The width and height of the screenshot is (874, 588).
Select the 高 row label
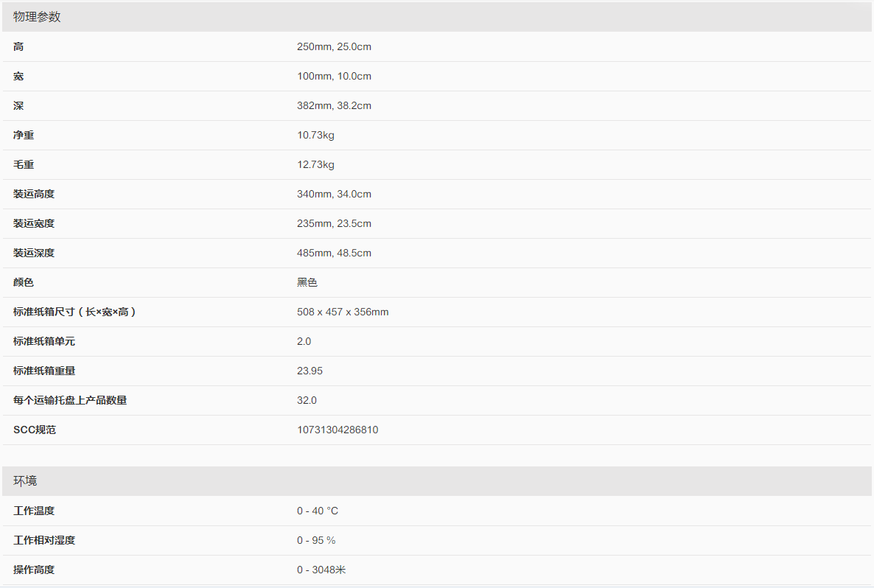click(18, 47)
